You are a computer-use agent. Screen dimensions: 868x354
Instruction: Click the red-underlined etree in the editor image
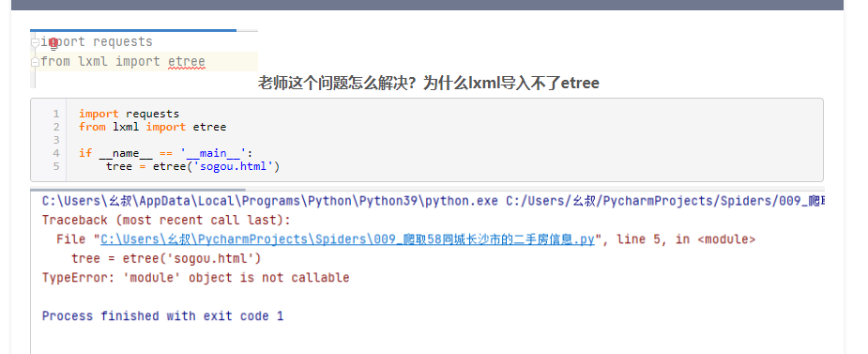[187, 61]
